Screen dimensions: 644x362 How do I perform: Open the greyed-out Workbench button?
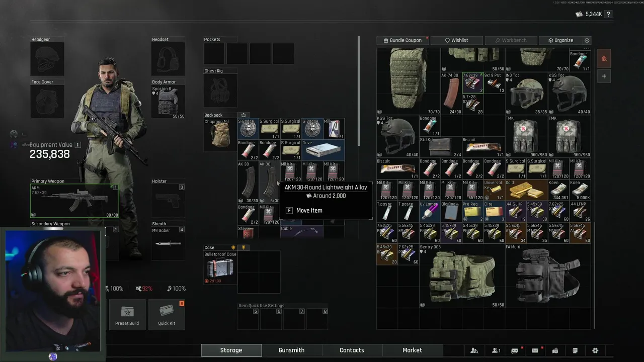pyautogui.click(x=511, y=40)
